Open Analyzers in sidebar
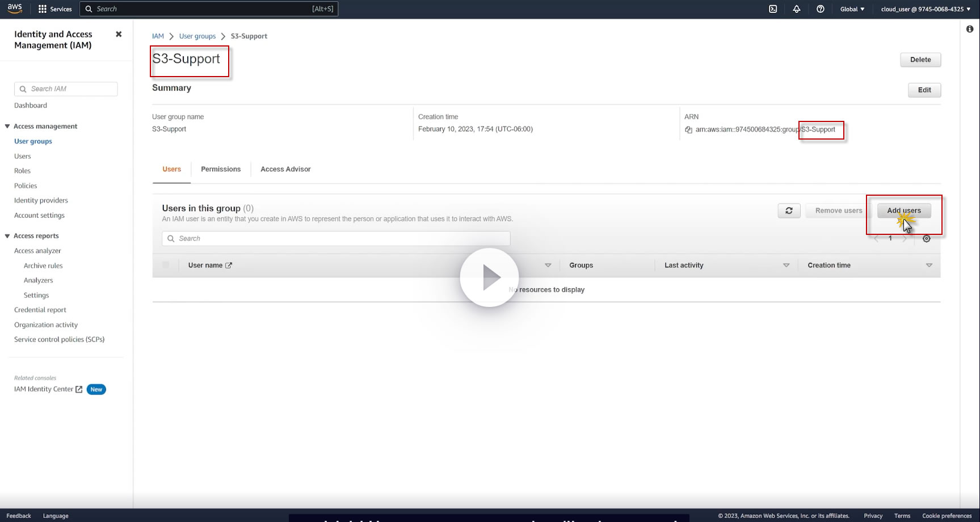 point(38,280)
